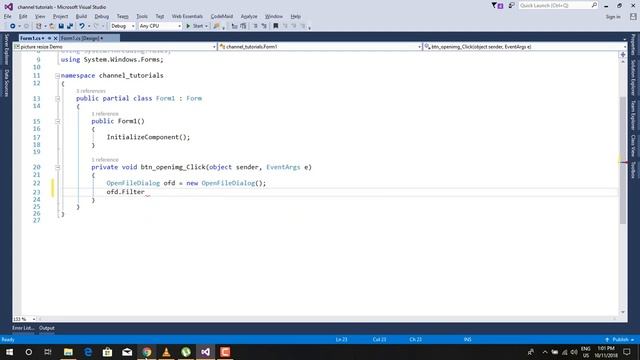Open the Solution Explorer side tab
This screenshot has width=640, height=360.
[633, 78]
